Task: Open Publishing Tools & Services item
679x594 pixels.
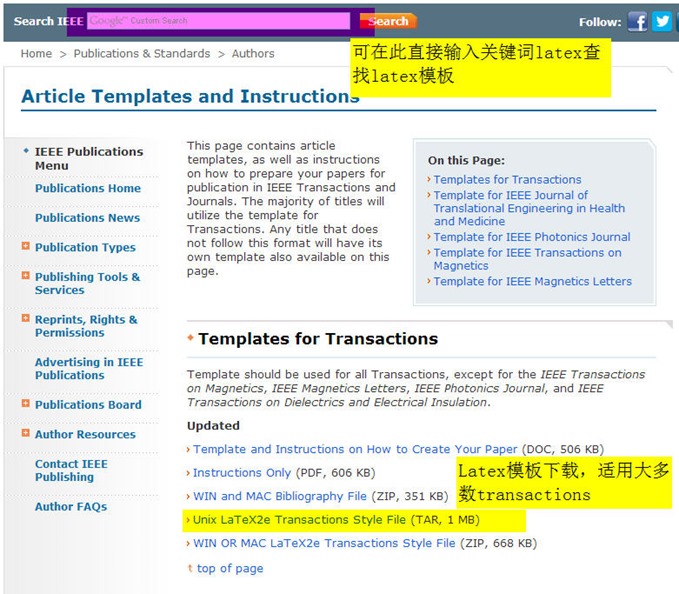Action: (87, 283)
